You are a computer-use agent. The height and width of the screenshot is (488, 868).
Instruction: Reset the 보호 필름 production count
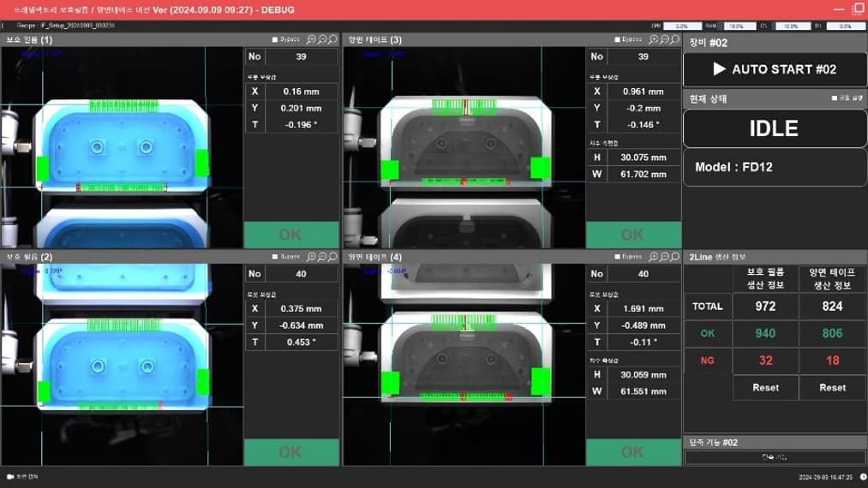click(x=765, y=387)
